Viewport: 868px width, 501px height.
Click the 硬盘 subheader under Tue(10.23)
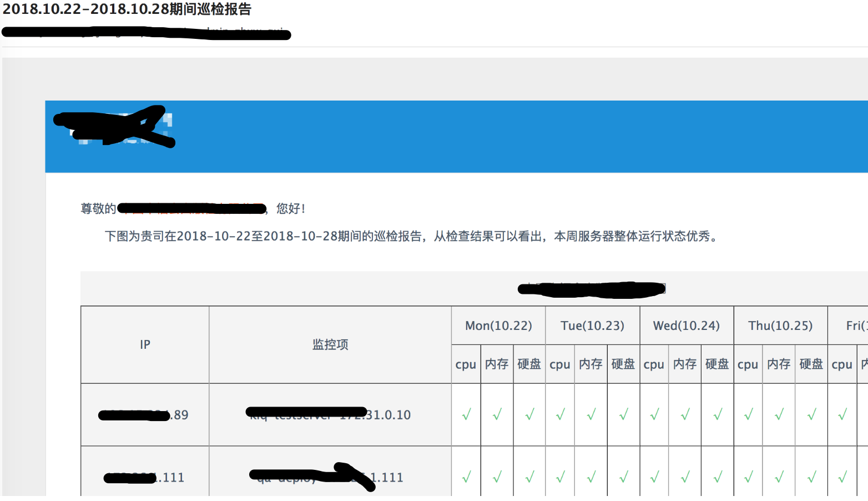click(623, 364)
